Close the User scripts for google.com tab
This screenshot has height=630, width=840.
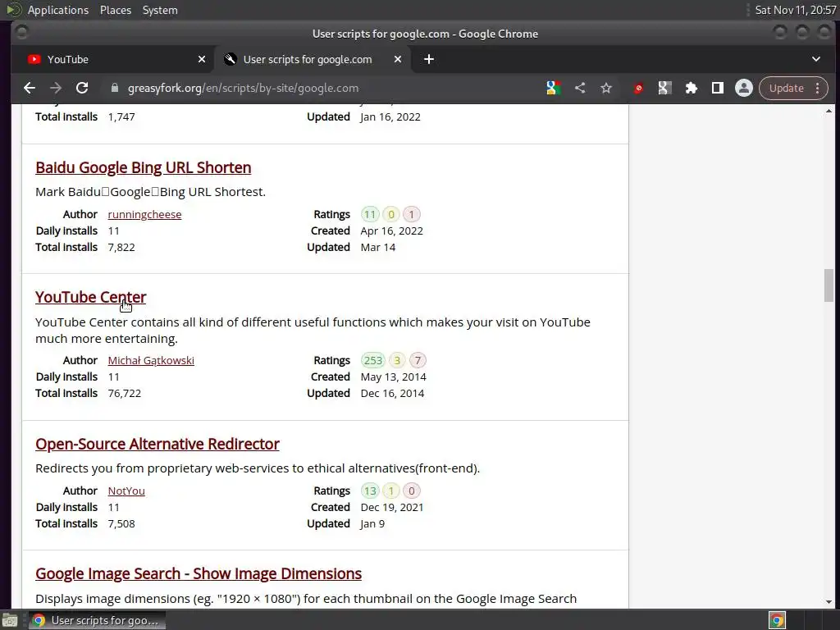398,59
